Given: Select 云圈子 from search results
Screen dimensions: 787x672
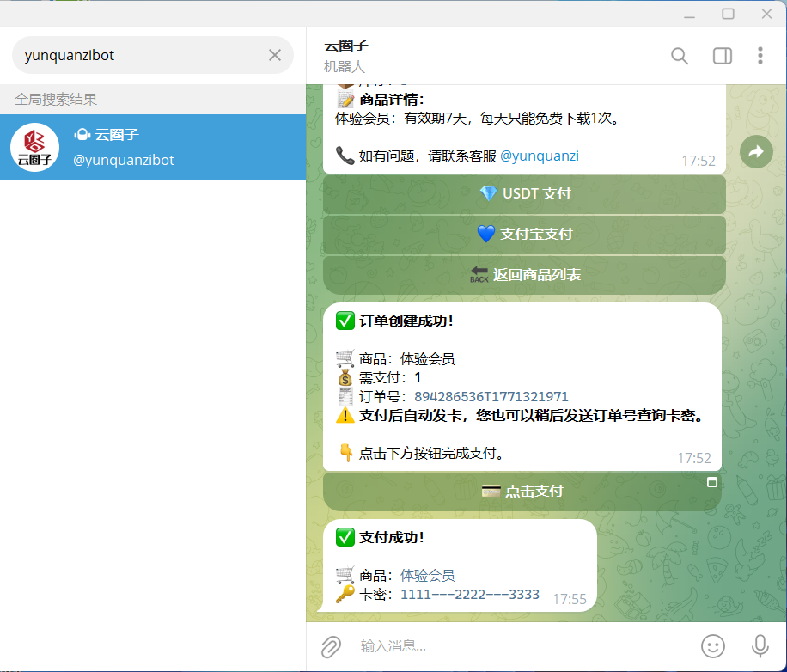Looking at the screenshot, I should [153, 147].
